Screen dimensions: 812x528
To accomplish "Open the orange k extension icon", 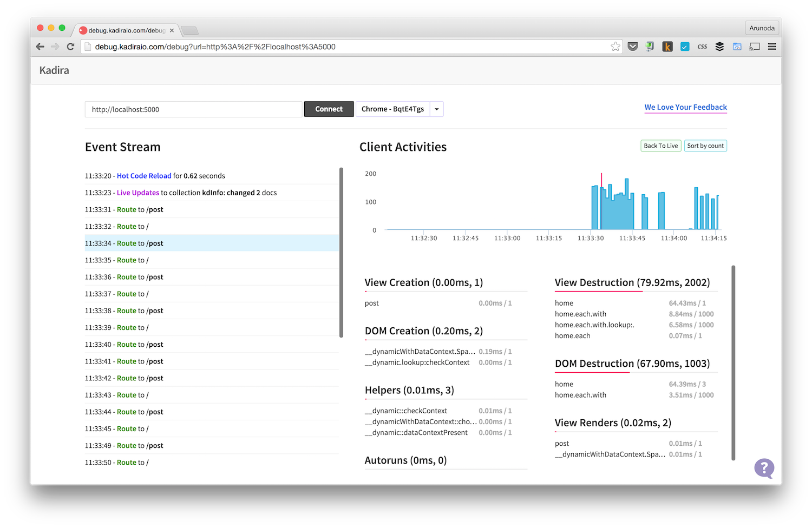I will [667, 47].
